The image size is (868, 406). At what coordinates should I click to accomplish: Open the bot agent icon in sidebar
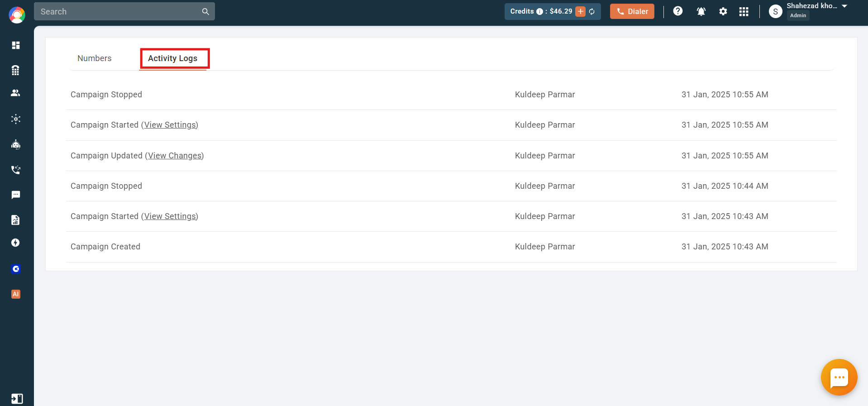pos(16,144)
